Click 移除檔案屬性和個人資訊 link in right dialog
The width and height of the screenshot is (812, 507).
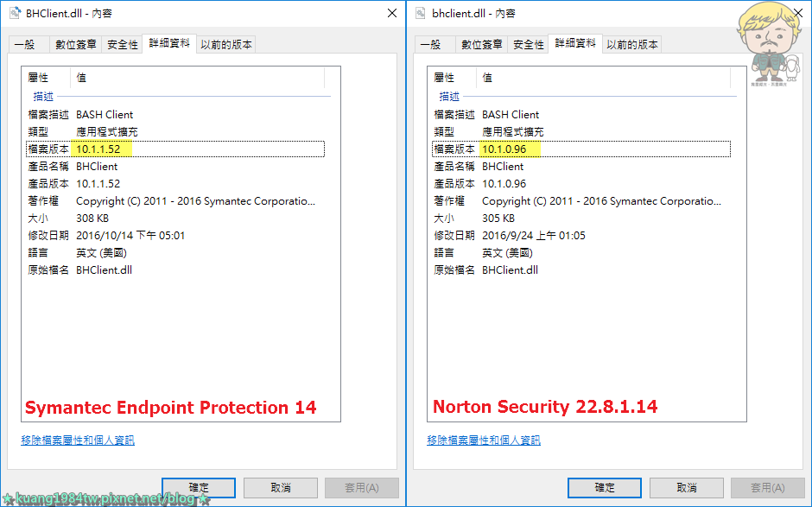pyautogui.click(x=484, y=440)
